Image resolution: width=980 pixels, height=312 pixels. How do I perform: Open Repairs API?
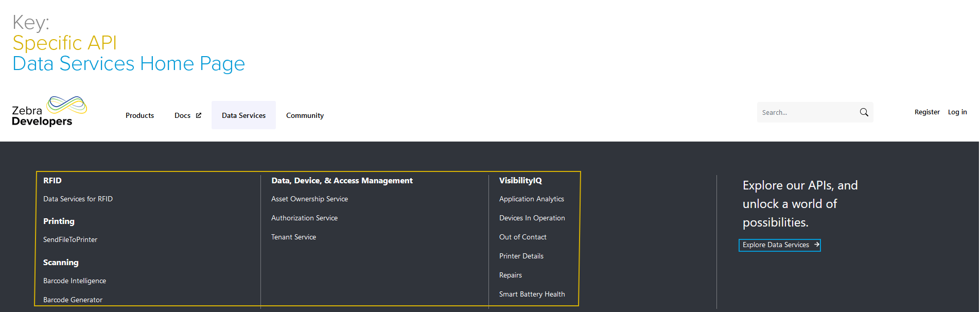[511, 275]
